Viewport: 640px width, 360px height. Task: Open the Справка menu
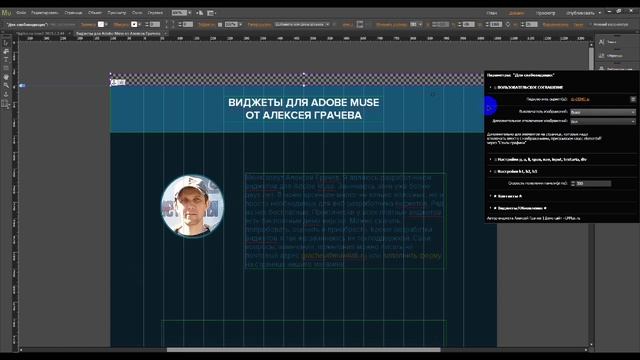pos(155,13)
